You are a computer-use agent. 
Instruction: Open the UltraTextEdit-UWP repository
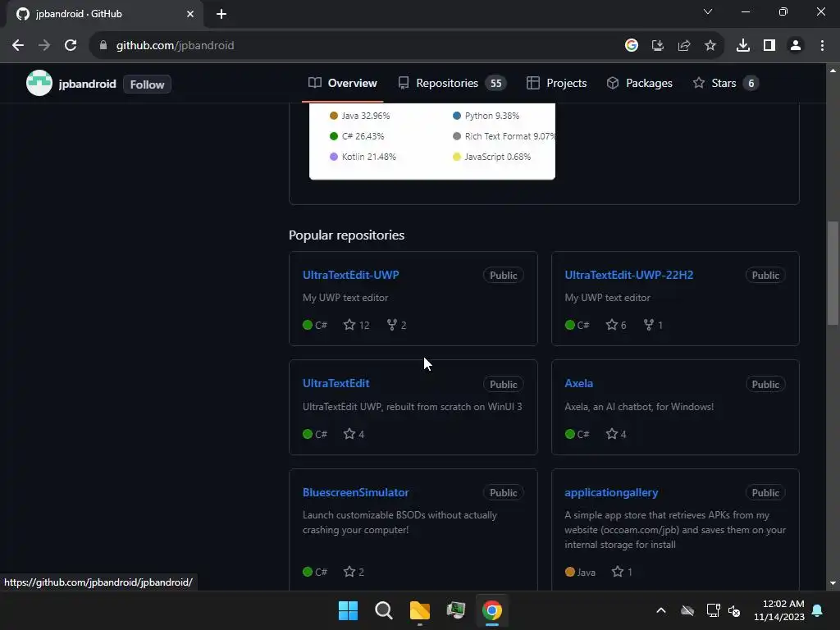(351, 275)
